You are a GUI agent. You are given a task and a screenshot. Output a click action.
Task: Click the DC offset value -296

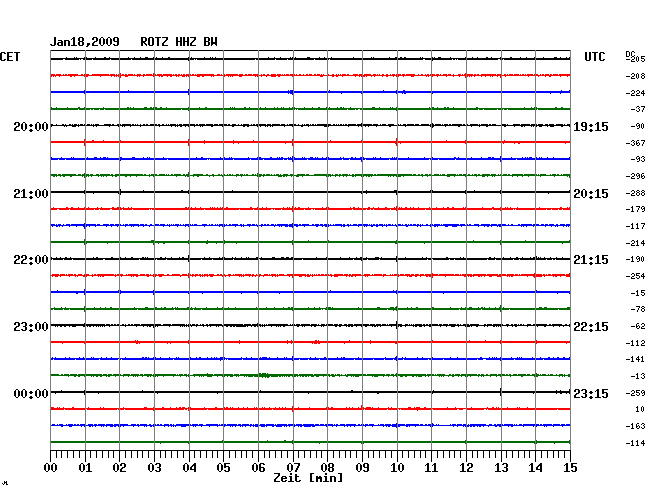[x=635, y=176]
